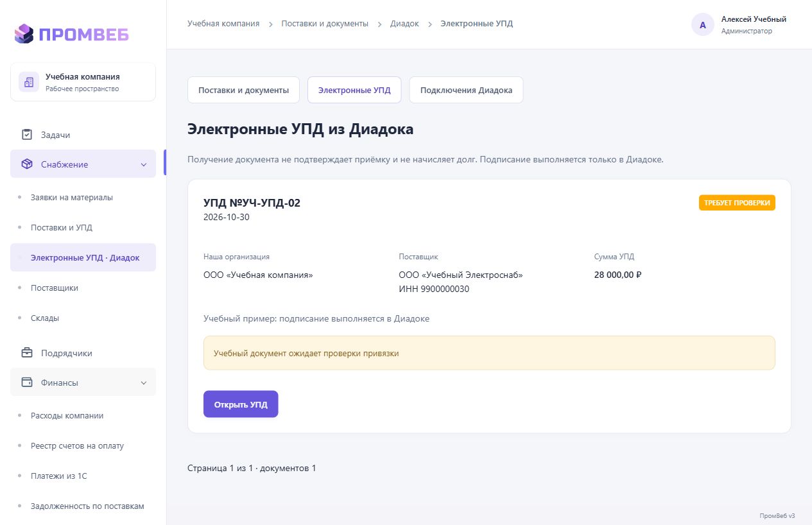This screenshot has width=812, height=525.
Task: Follow the Учебная компания breadcrumb link
Action: coord(223,24)
